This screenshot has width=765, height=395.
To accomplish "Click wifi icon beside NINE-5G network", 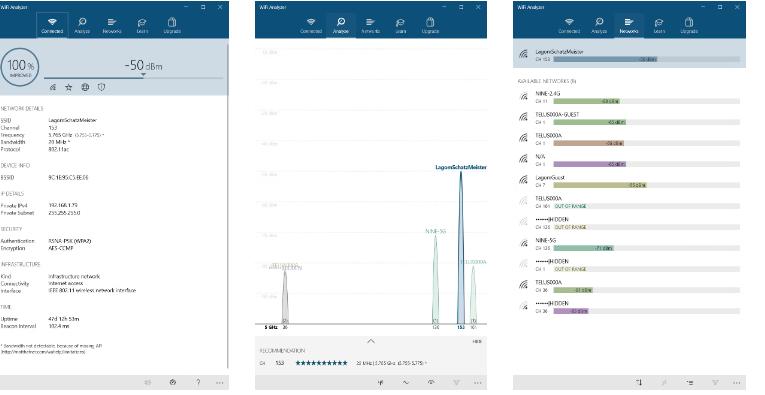I will 523,243.
